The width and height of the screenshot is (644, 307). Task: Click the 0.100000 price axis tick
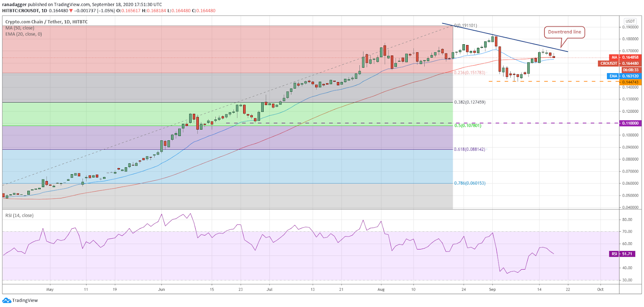(630, 135)
